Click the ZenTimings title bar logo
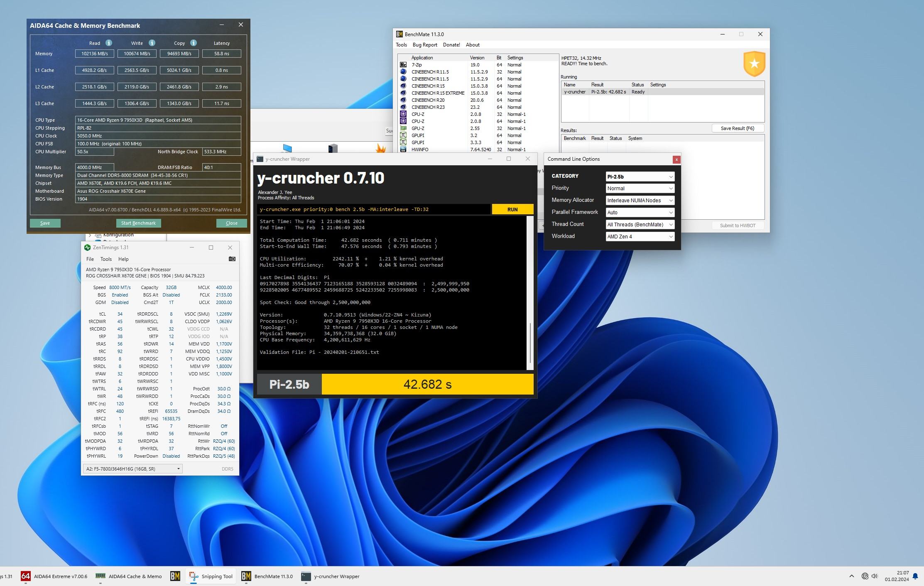The height and width of the screenshot is (586, 924). (x=87, y=248)
